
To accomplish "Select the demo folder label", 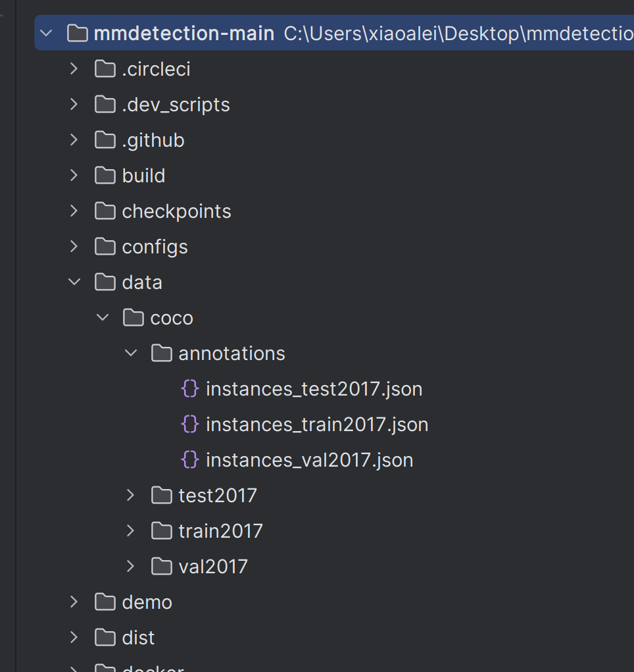I will click(147, 602).
